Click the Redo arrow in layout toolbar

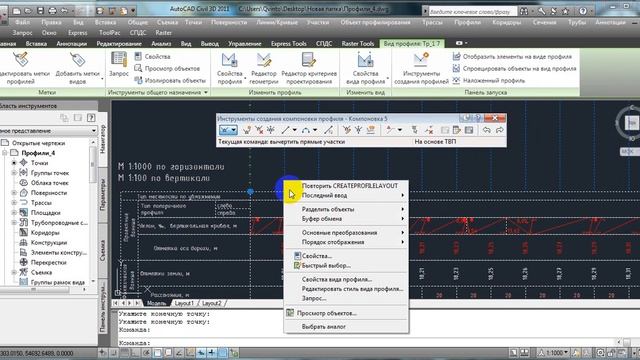click(500, 130)
